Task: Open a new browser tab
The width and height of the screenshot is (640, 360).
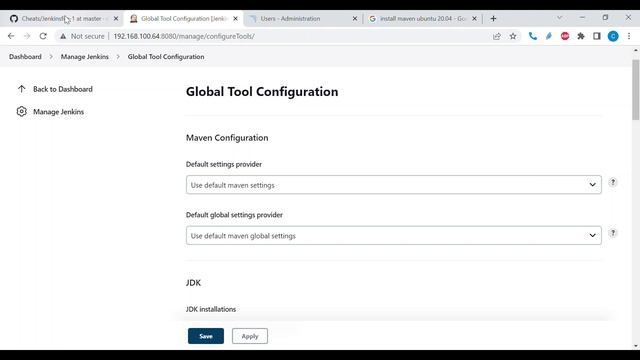Action: pos(493,18)
